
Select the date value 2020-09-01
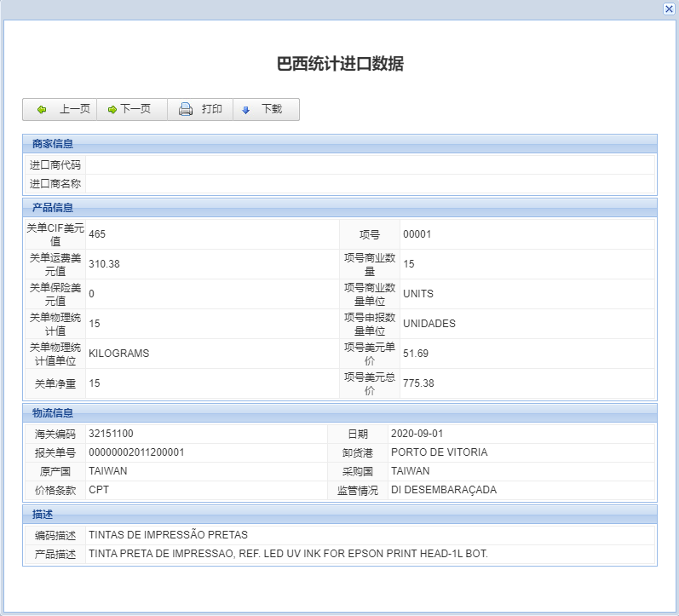click(x=418, y=434)
